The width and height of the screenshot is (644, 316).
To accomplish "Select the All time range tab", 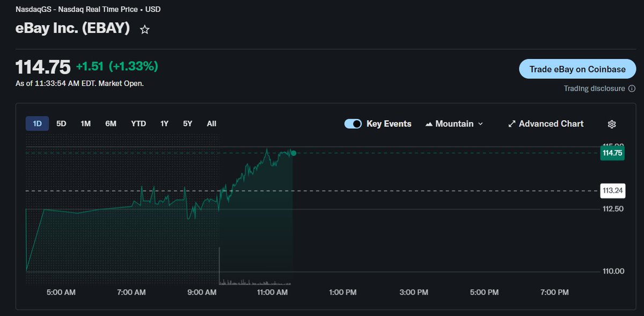I will (211, 123).
